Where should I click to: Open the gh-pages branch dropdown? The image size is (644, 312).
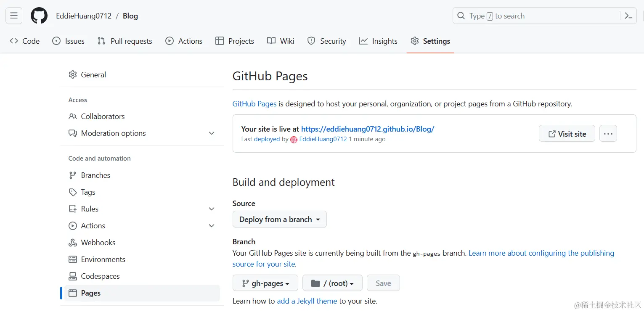point(265,283)
